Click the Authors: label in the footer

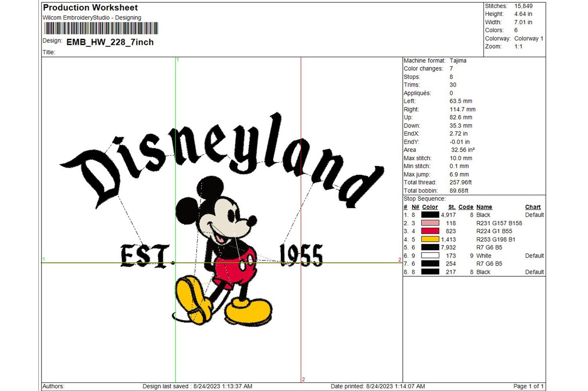pos(53,386)
